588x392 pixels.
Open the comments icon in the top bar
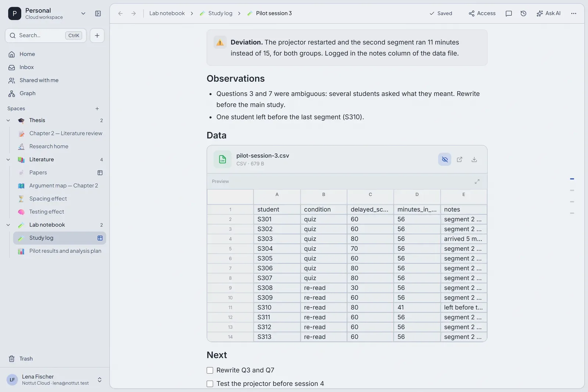(x=509, y=14)
